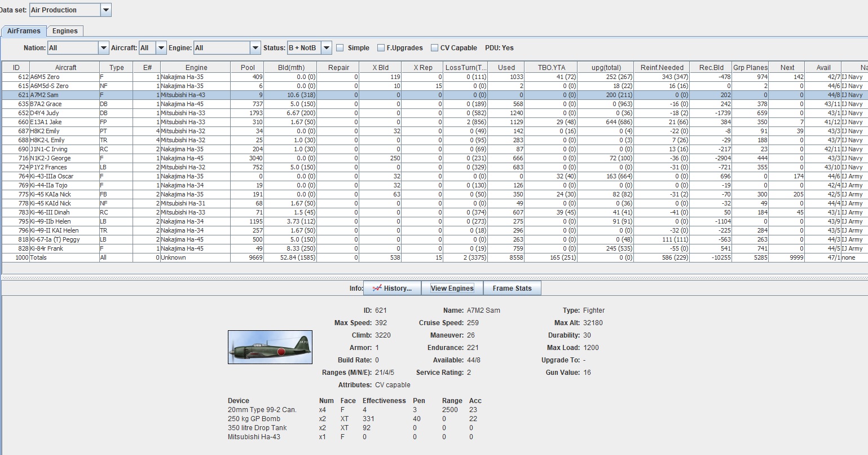Image resolution: width=868 pixels, height=455 pixels.
Task: Sort table by Aircraft column header
Action: pyautogui.click(x=65, y=67)
